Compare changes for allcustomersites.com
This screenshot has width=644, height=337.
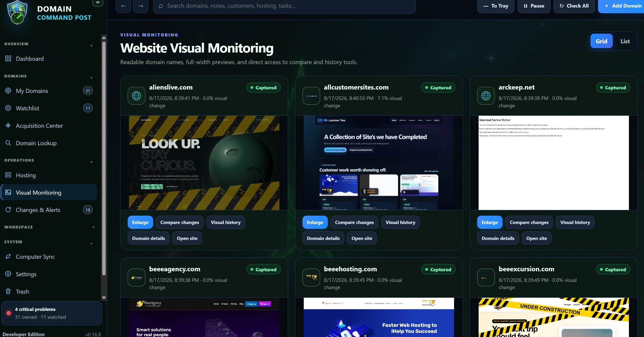354,222
